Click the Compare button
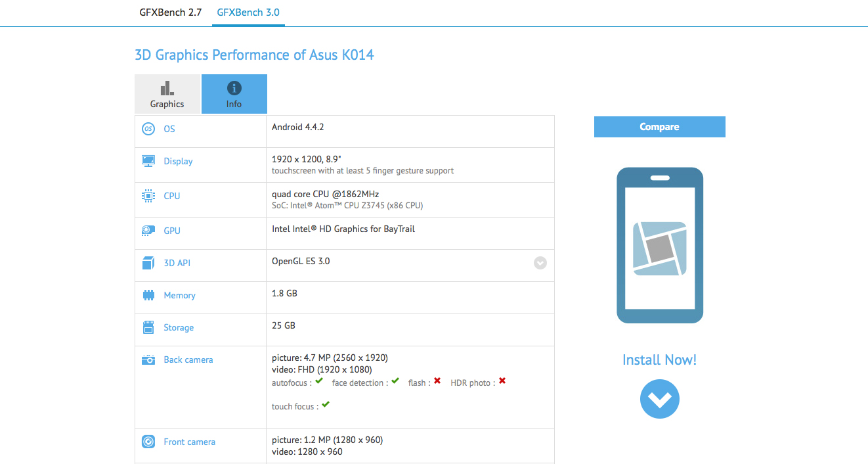The image size is (868, 464). point(659,127)
